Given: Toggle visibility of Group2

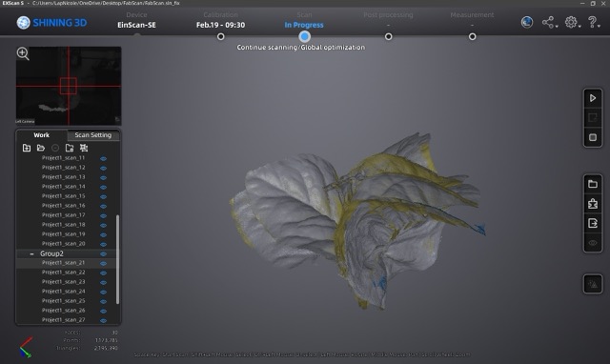Looking at the screenshot, I should pos(103,254).
